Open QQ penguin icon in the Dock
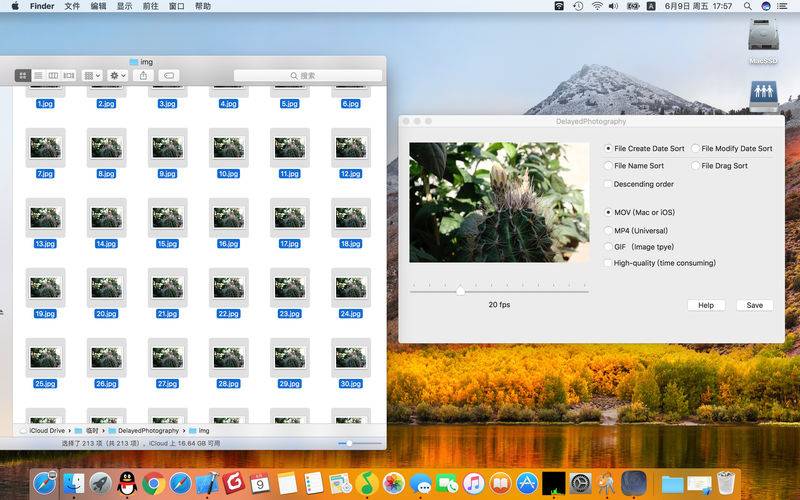 127,483
